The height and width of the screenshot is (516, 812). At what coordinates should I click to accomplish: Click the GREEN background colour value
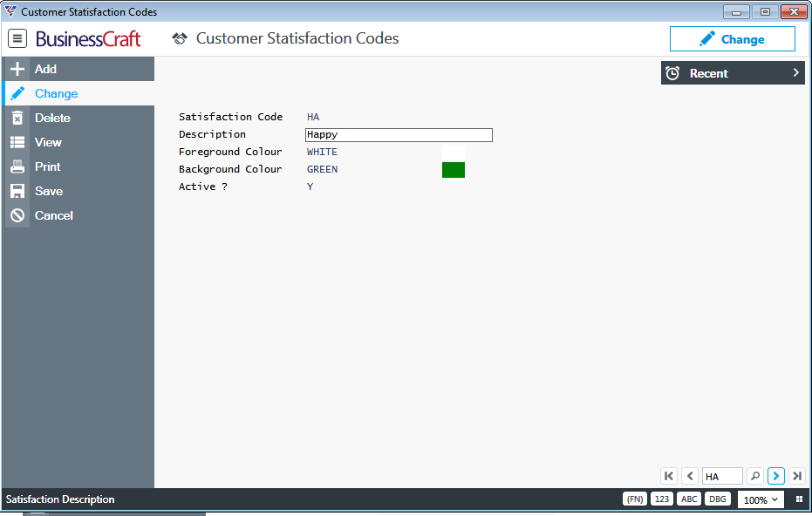point(322,169)
